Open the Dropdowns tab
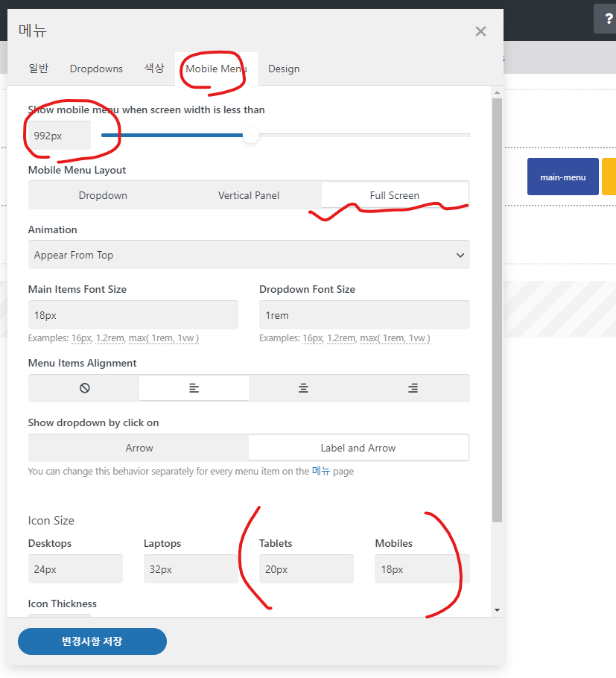Viewport: 616px width, 678px height. click(96, 69)
